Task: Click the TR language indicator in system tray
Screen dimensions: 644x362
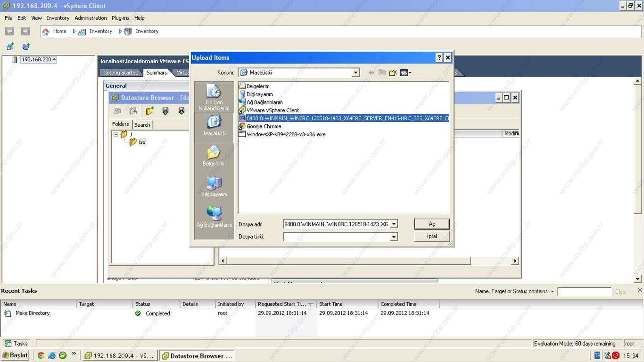Action: (x=597, y=355)
